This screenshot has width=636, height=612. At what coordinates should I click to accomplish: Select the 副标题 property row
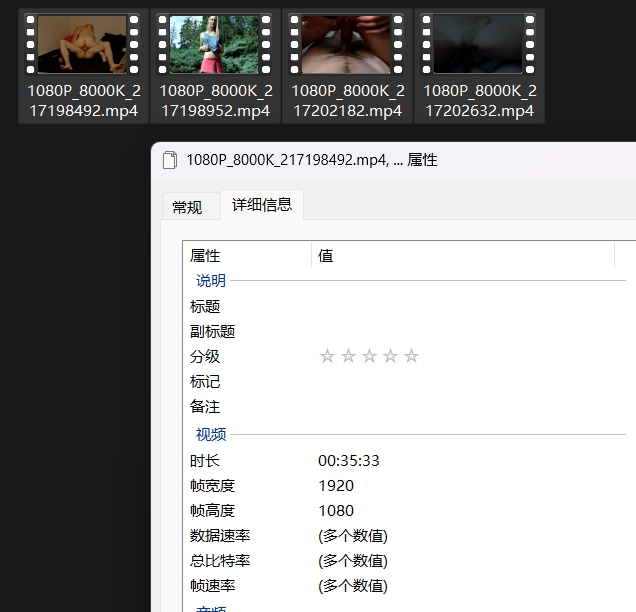(409, 331)
